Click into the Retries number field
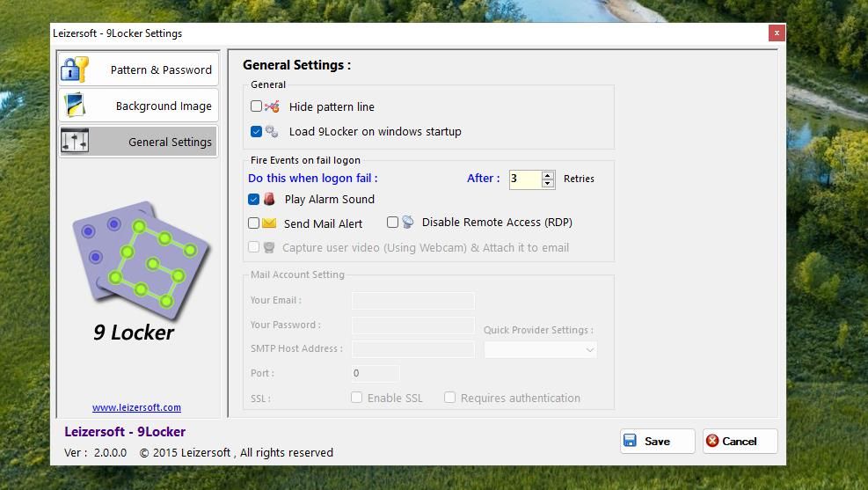This screenshot has height=490, width=868. (x=524, y=179)
